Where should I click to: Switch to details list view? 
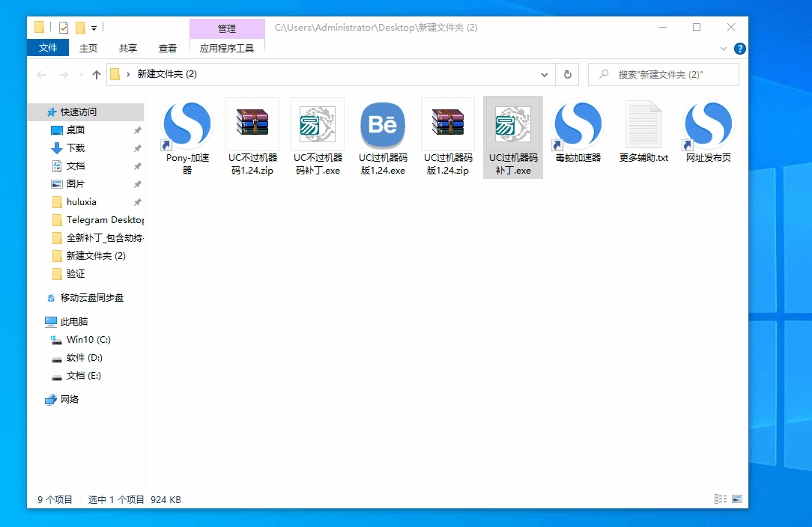[721, 499]
